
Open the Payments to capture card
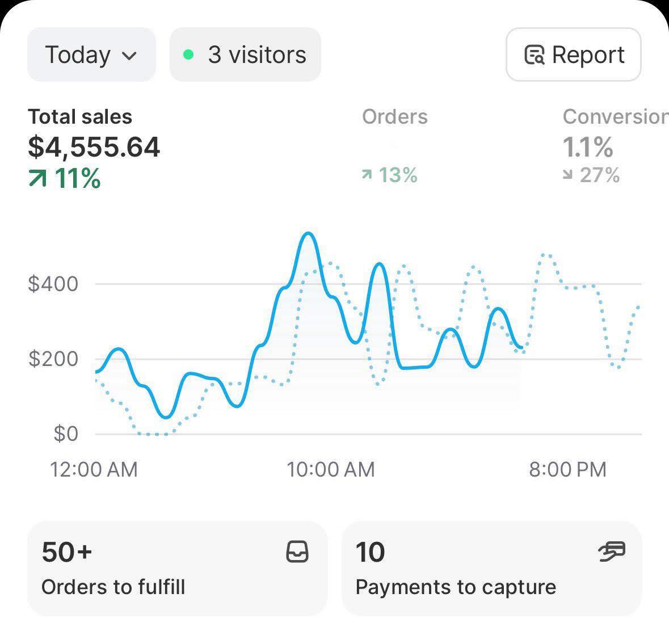[491, 569]
